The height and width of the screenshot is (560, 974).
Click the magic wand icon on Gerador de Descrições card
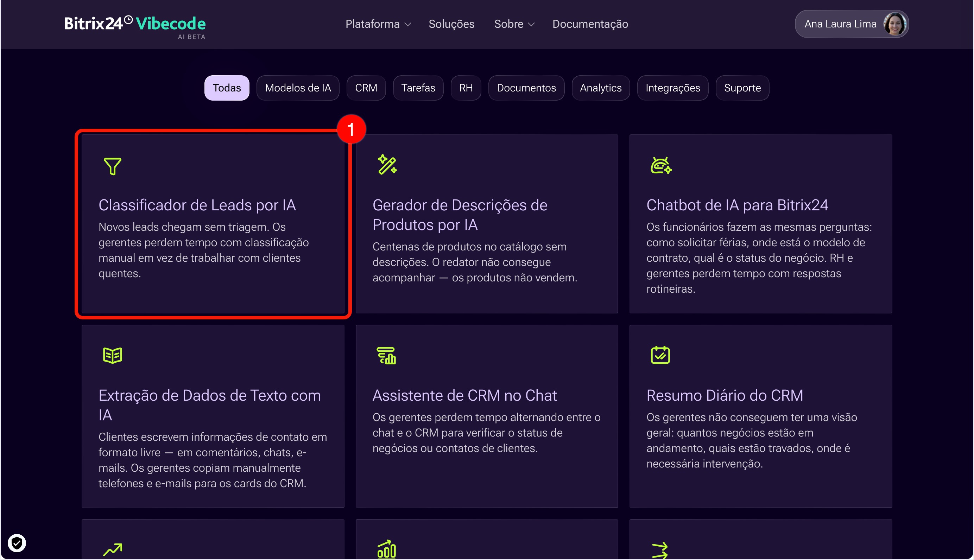(387, 165)
